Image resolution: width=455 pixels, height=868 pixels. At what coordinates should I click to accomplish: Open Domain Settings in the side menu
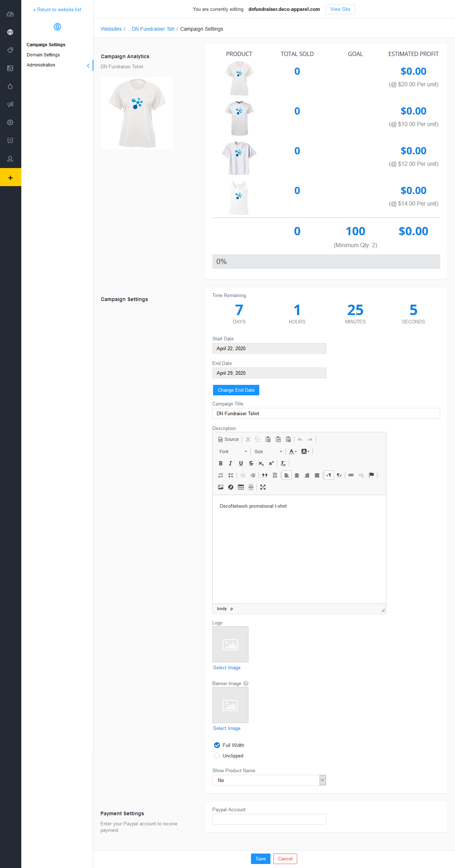43,55
